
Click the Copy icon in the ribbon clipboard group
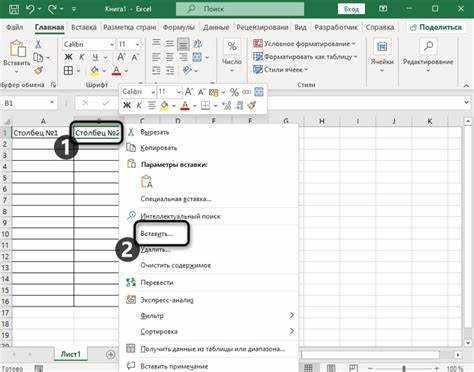point(38,57)
